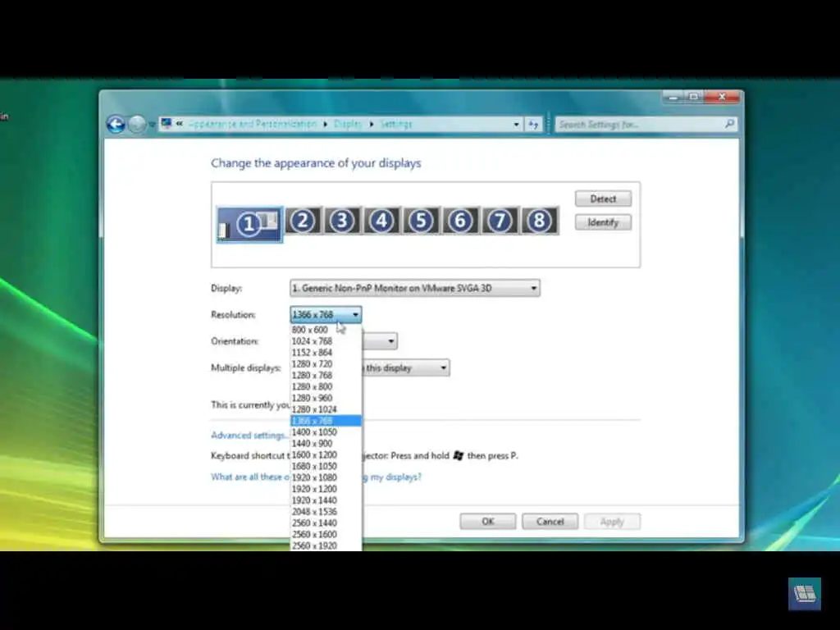Image resolution: width=840 pixels, height=630 pixels.
Task: Choose 1280 x 800 resolution
Action: pyautogui.click(x=326, y=387)
